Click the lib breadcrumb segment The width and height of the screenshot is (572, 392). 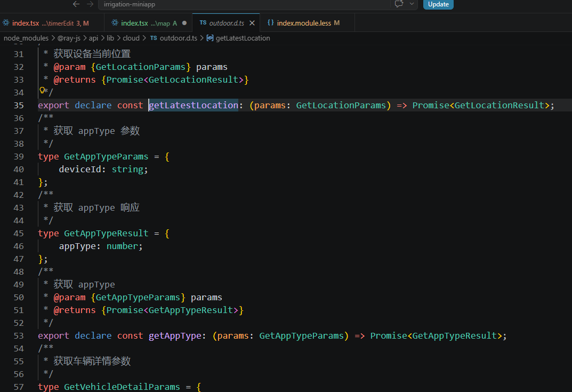pyautogui.click(x=110, y=38)
